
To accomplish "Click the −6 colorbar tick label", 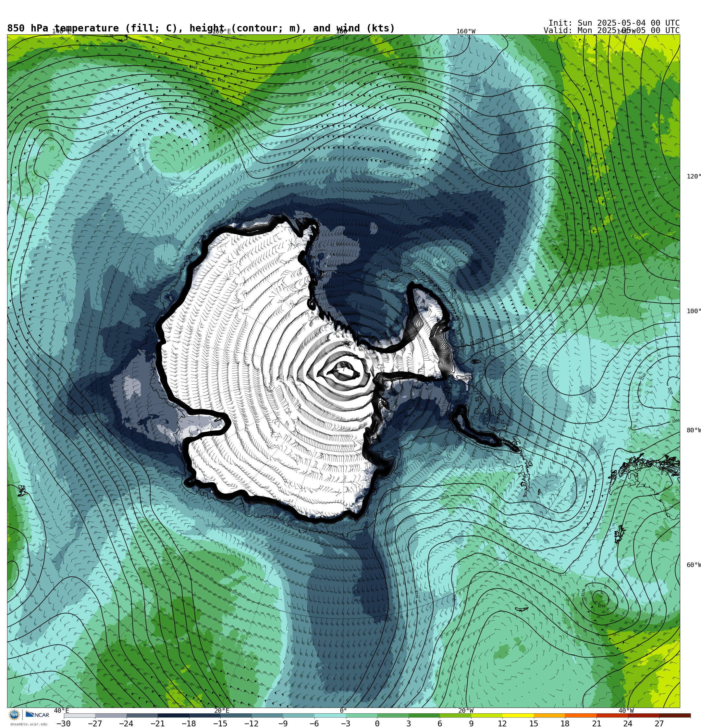I will (314, 723).
